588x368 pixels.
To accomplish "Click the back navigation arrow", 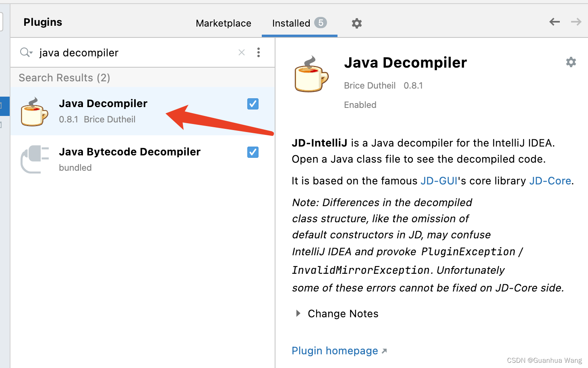I will [555, 22].
